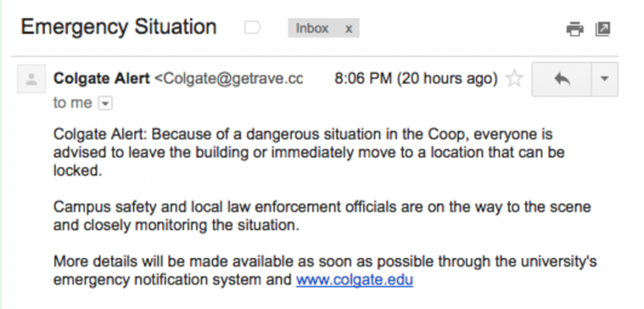Open email in new window icon

tap(602, 29)
